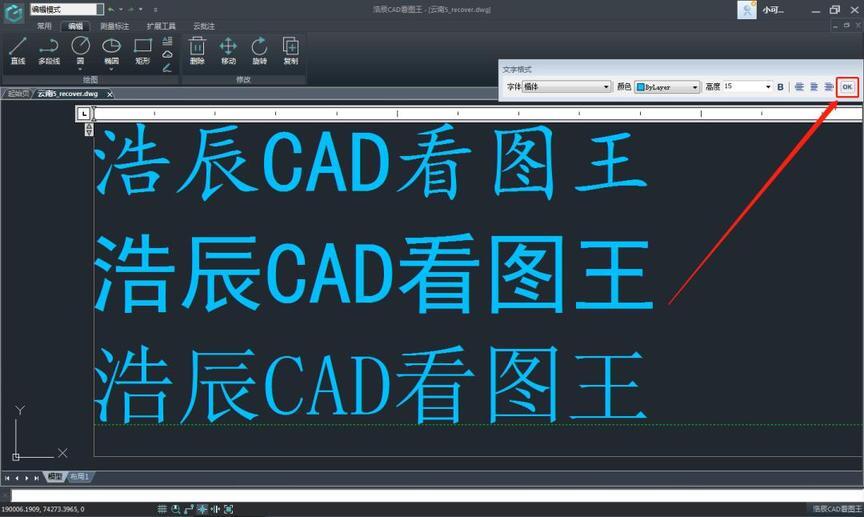This screenshot has height=517, width=864.
Task: Open the 编辑模式 mode dropdown
Action: tap(67, 9)
